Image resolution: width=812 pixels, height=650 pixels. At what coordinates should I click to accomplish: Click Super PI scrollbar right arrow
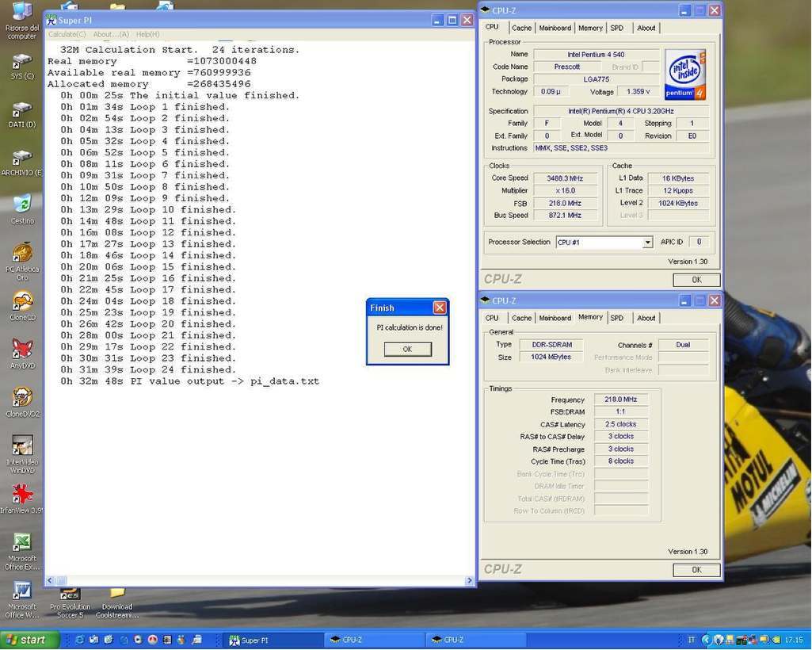(470, 580)
